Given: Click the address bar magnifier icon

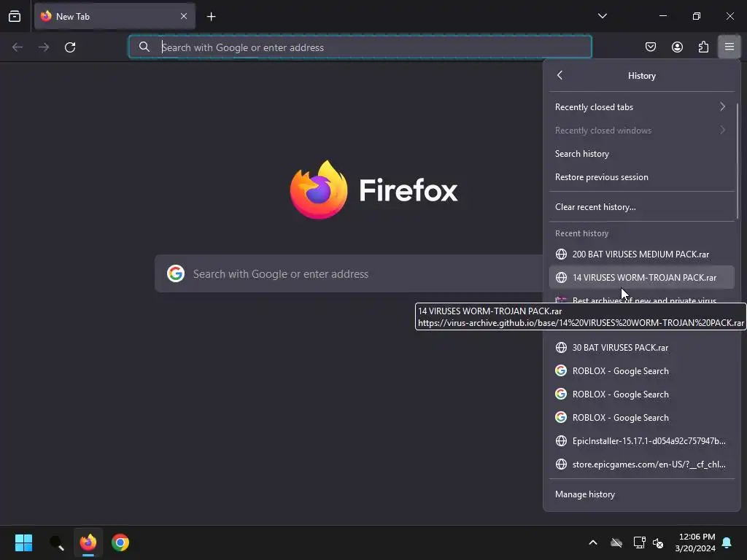Looking at the screenshot, I should [x=144, y=47].
